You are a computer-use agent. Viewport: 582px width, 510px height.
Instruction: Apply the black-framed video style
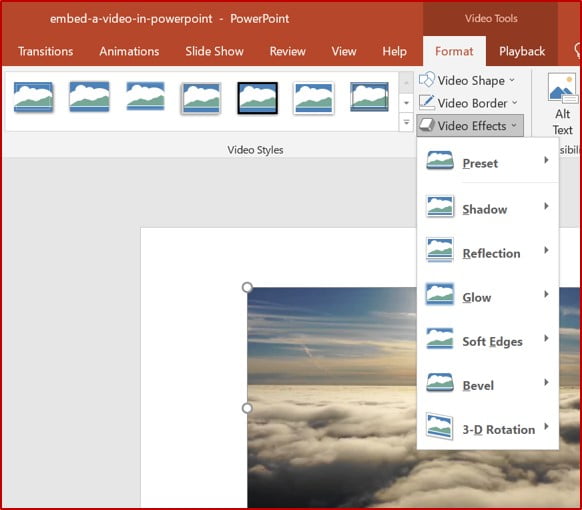coord(258,98)
